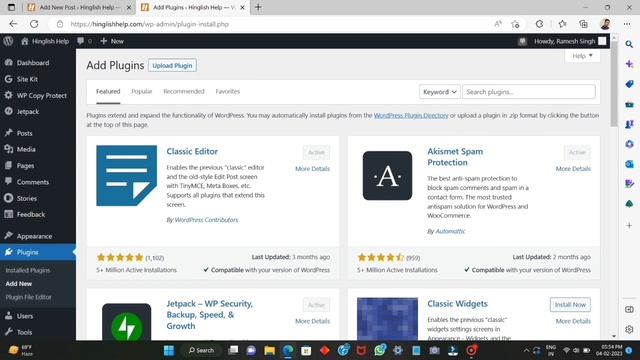Visit Hinglish Help site home

coord(45,41)
